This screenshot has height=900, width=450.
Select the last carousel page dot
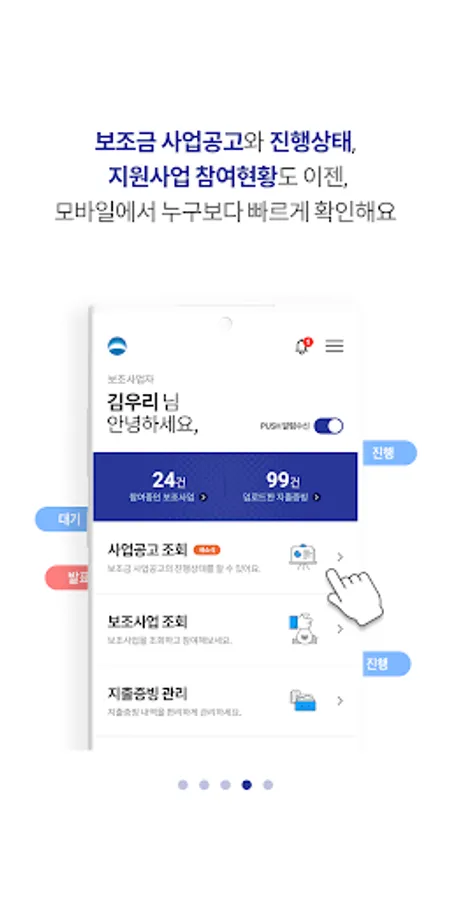tap(267, 785)
